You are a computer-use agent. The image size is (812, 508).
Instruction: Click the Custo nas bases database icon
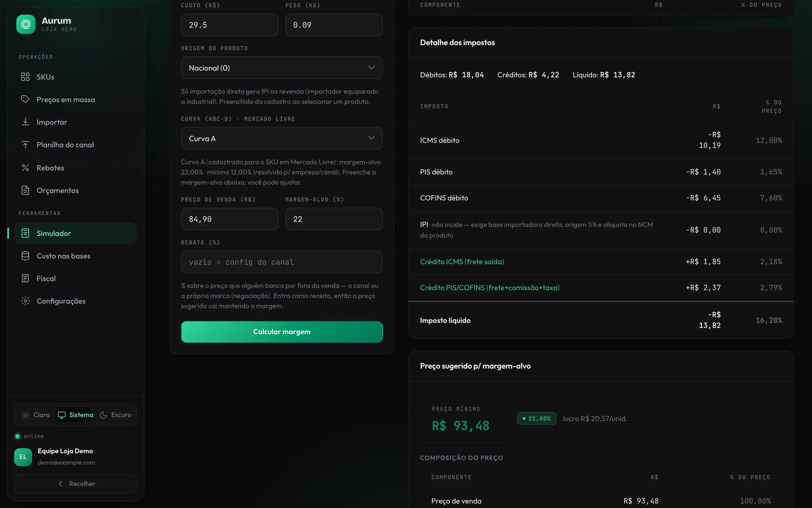25,256
